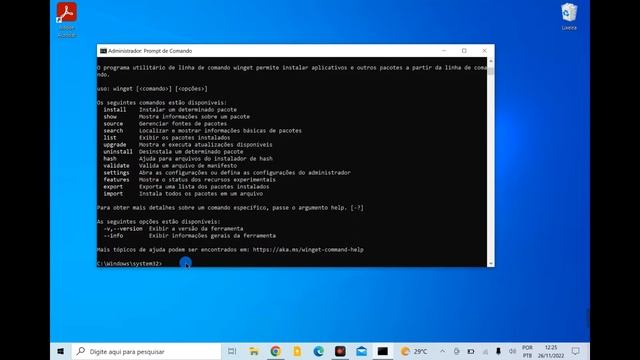Viewport: 640px width, 360px height.
Task: Open the clock showing 12:25
Action: [551, 351]
